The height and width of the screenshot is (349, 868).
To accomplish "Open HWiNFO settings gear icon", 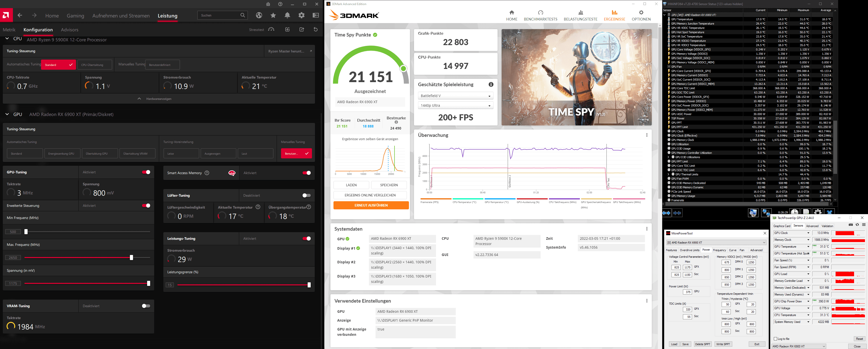I will click(x=818, y=212).
